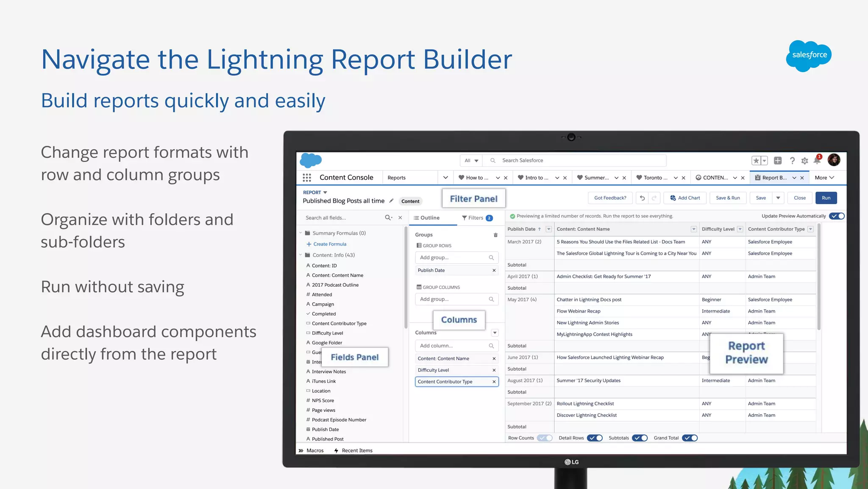Open the Columns section dropdown arrow
Viewport: 868px width, 489px height.
point(495,333)
